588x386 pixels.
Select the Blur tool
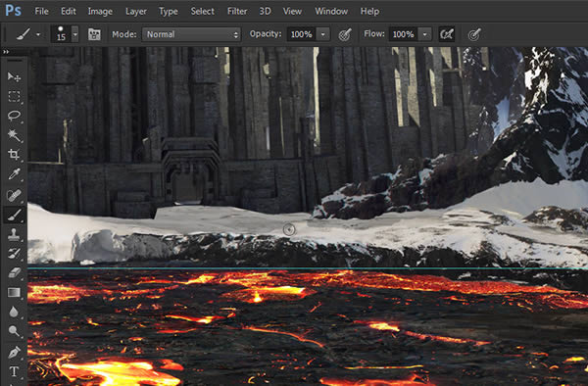point(14,312)
